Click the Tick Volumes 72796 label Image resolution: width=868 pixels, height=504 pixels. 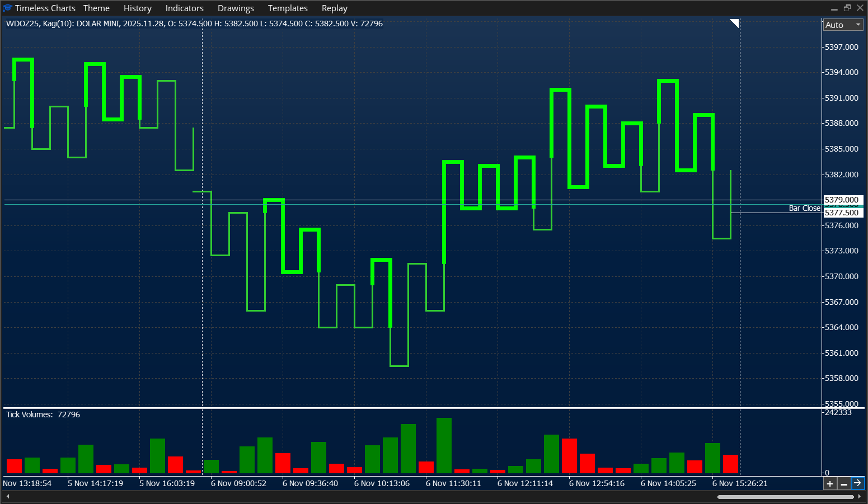(43, 414)
